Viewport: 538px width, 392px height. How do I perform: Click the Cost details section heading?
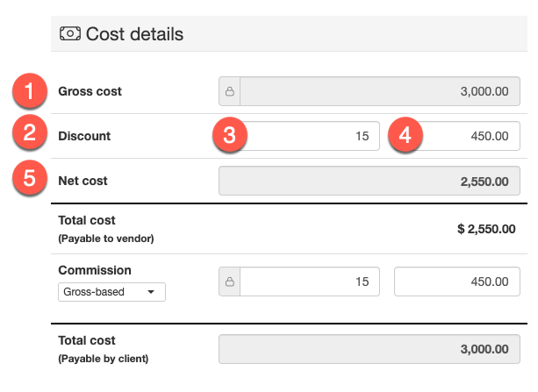coord(134,34)
